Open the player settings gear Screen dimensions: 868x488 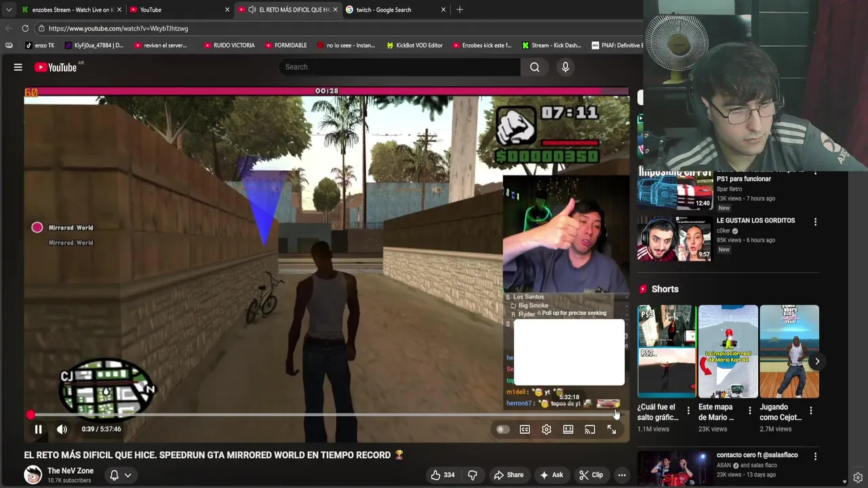pos(547,429)
